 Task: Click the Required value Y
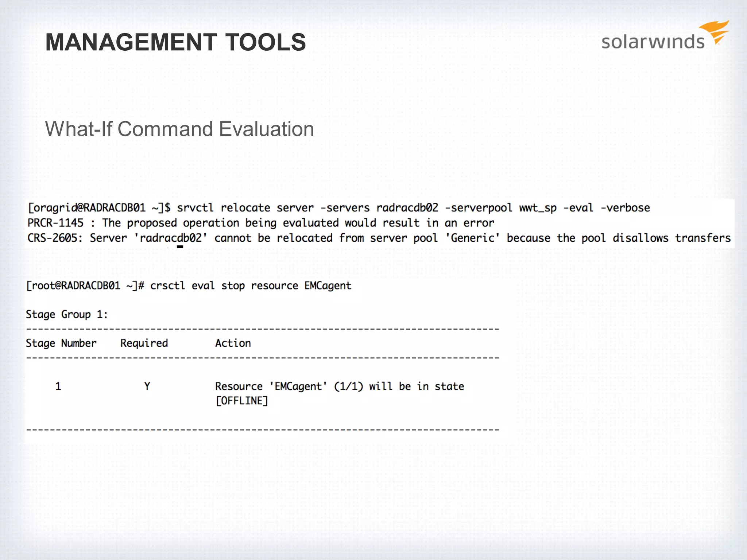[x=147, y=386]
